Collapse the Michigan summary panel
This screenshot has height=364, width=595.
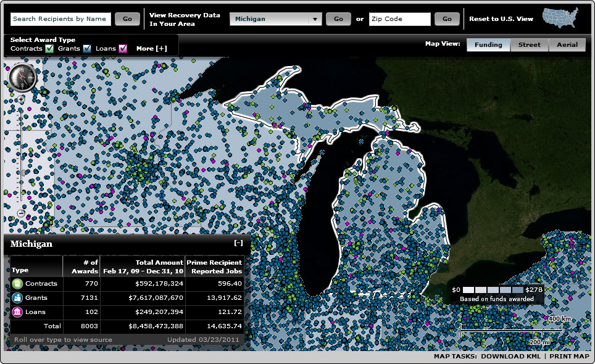tap(238, 243)
